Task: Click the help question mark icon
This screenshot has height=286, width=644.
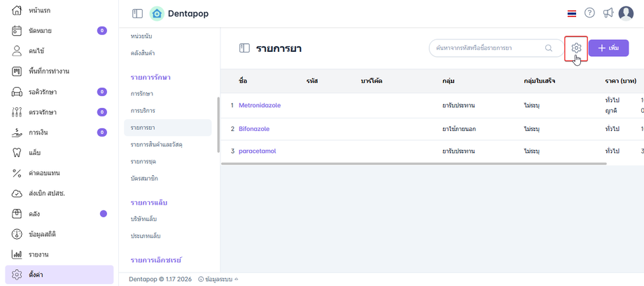Action: 589,13
